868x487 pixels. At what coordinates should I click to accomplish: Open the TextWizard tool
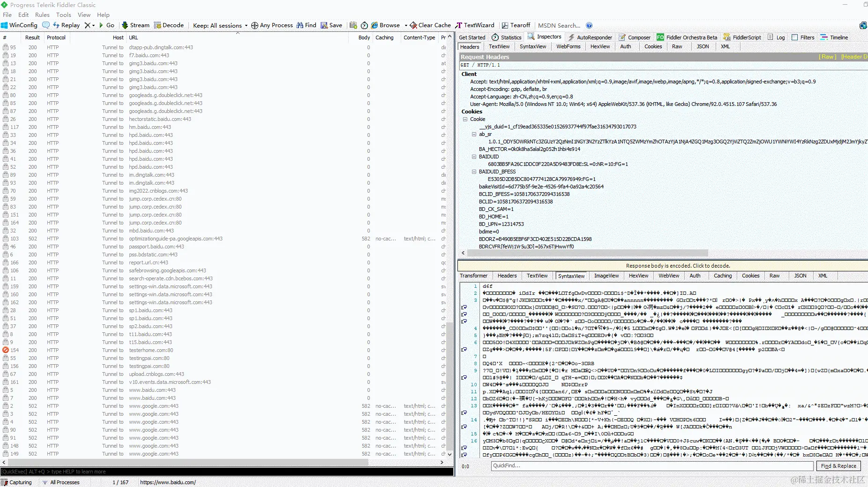[x=475, y=25]
